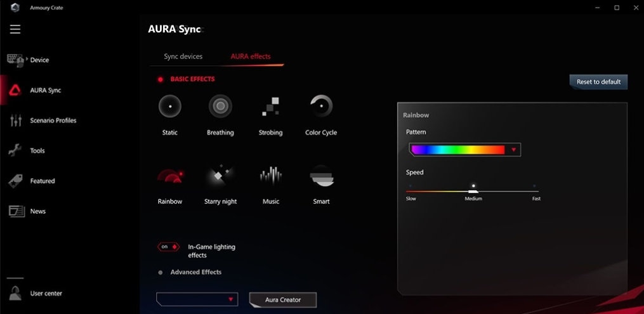Select the Basic Effects radio button
Viewport: 644px width, 314px height.
(x=161, y=79)
